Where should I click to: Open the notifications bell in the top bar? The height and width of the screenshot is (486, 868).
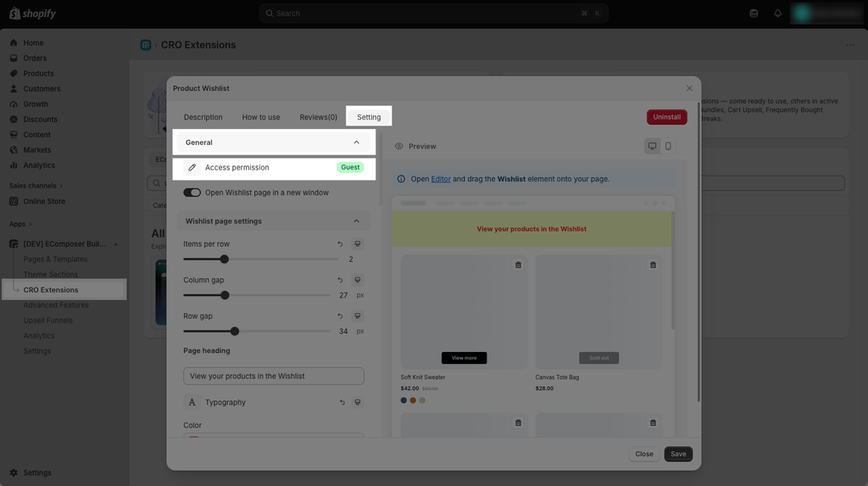(778, 14)
